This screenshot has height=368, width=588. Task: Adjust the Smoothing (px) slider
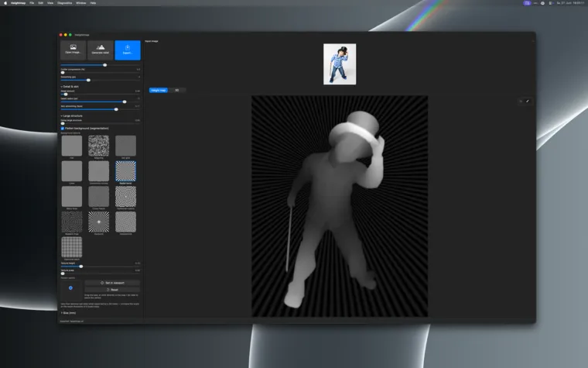100,80
